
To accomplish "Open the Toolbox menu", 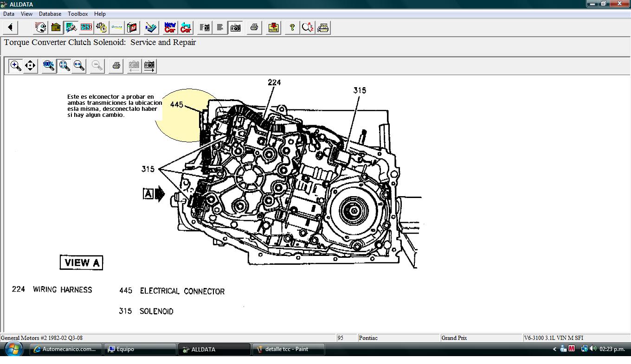I will pos(78,14).
